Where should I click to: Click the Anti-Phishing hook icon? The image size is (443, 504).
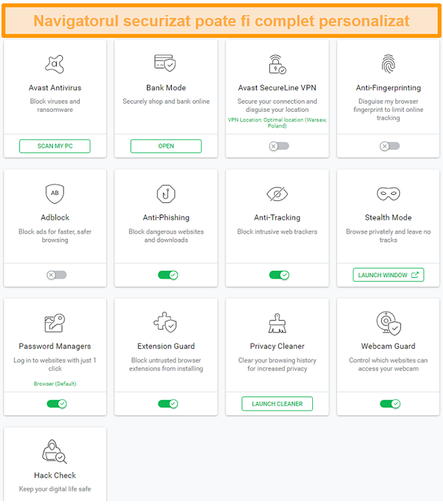click(166, 194)
